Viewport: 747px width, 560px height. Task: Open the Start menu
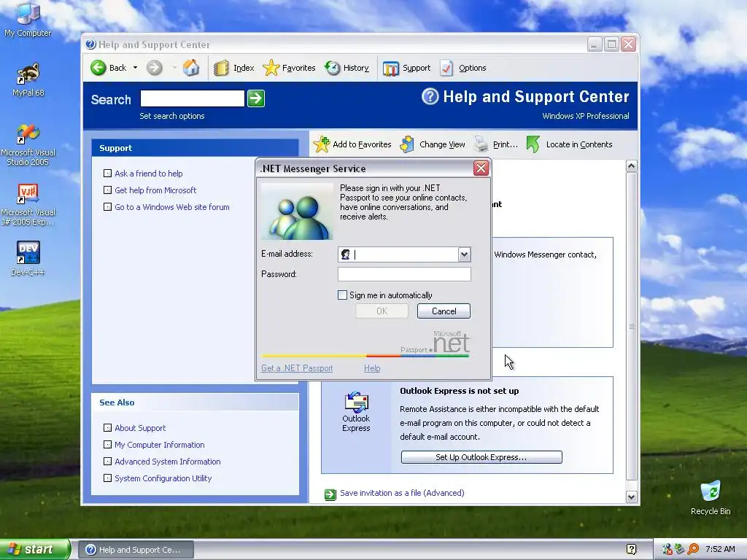[35, 549]
